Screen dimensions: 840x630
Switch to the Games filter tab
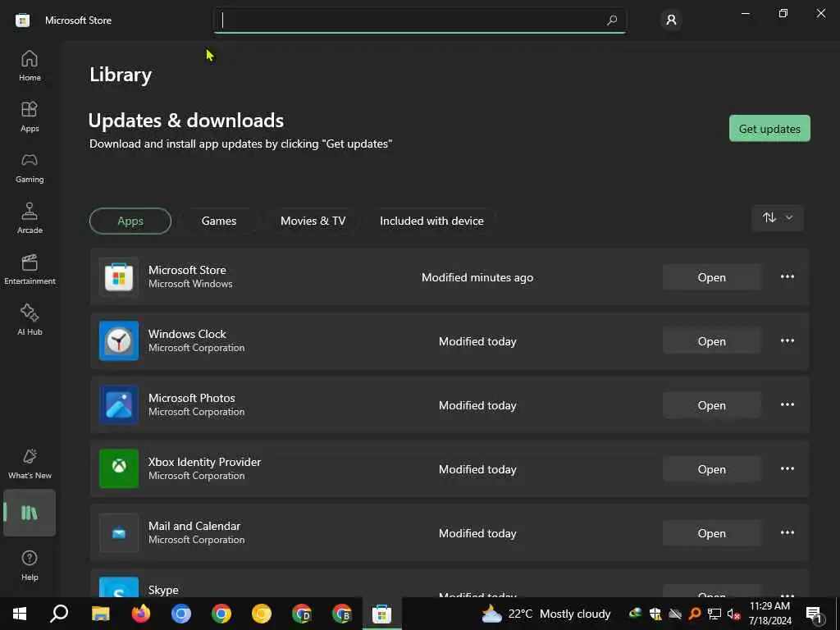218,221
